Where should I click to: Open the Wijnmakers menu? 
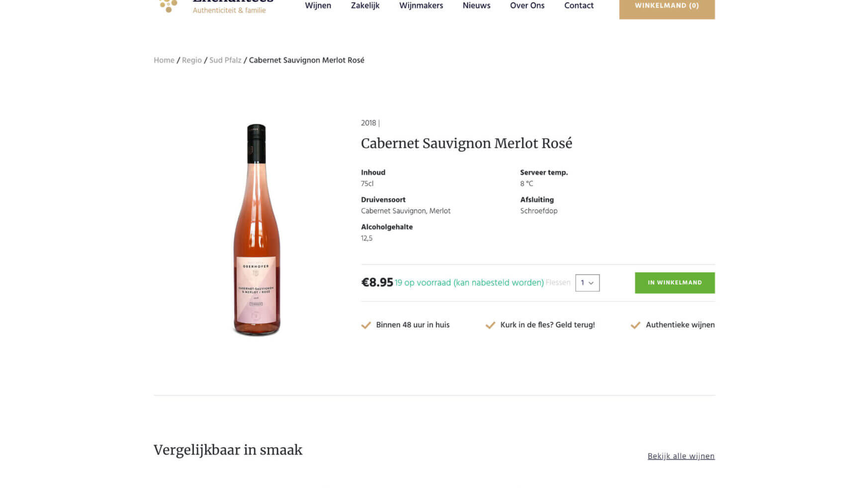421,5
